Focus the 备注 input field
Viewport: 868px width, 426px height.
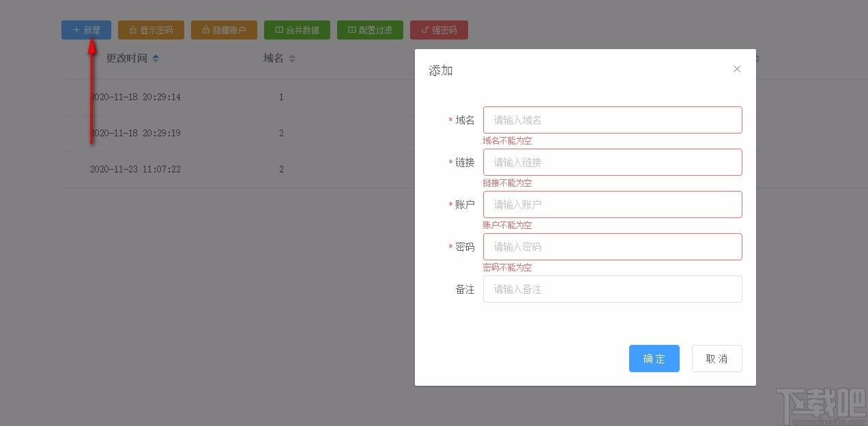coord(612,289)
